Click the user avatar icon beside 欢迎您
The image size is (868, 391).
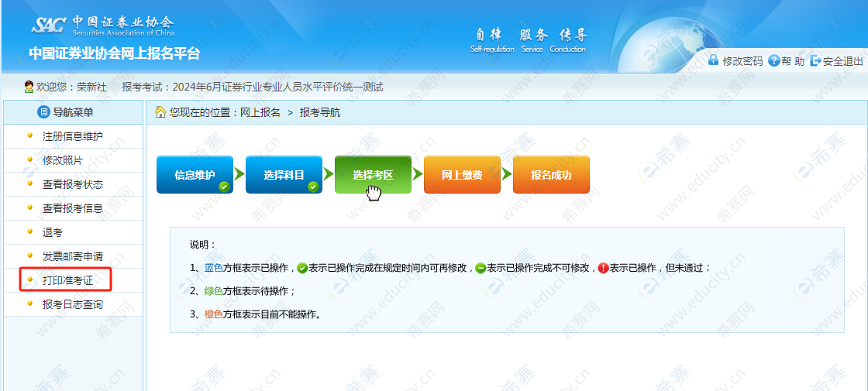point(29,87)
